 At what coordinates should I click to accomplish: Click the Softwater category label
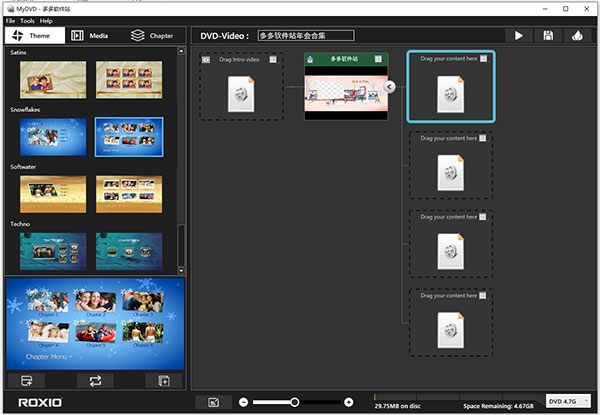[23, 167]
